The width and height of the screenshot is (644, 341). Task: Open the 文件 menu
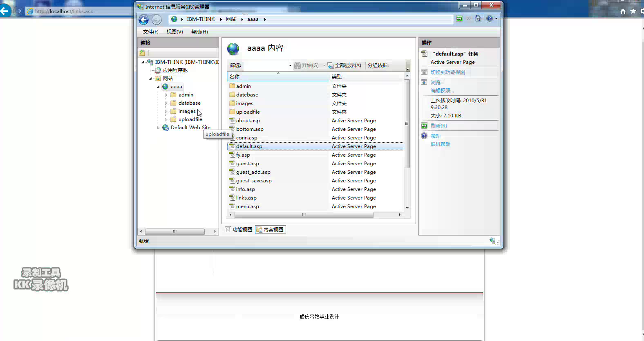150,32
